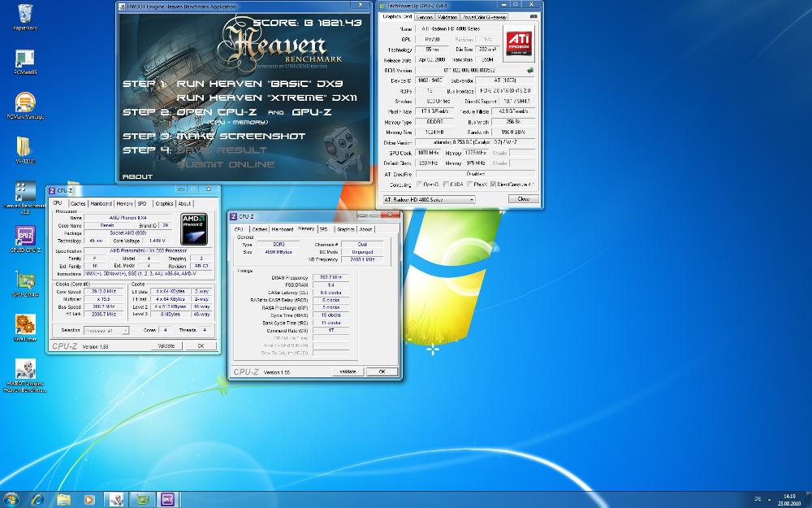
Task: Click Validate in the left CPU-Z window
Action: (x=166, y=345)
